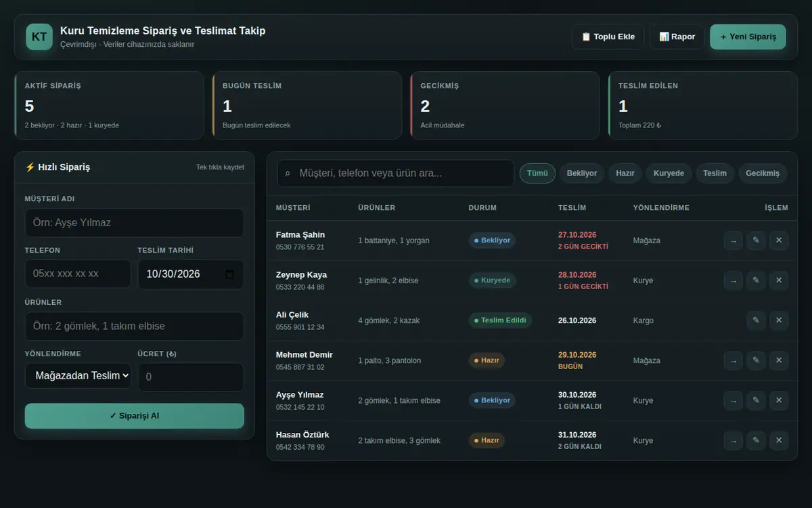Screen dimensions: 812x508
Task: Delete Hasan Öztürk's order
Action: pyautogui.click(x=779, y=440)
